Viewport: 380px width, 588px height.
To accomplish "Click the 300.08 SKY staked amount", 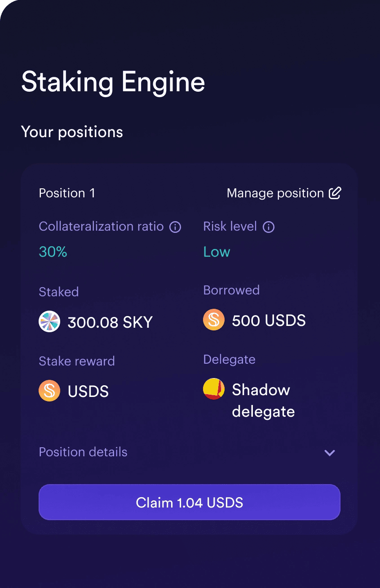I will click(110, 322).
